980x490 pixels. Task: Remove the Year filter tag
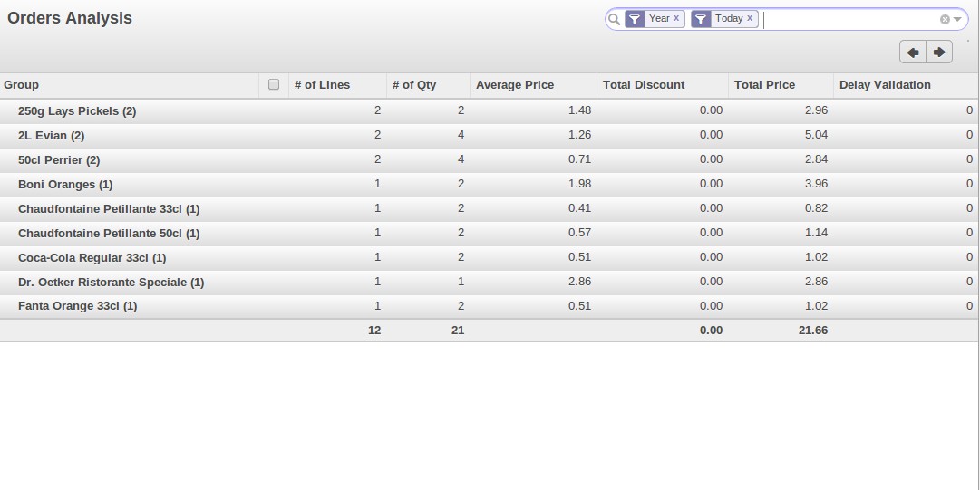click(676, 18)
